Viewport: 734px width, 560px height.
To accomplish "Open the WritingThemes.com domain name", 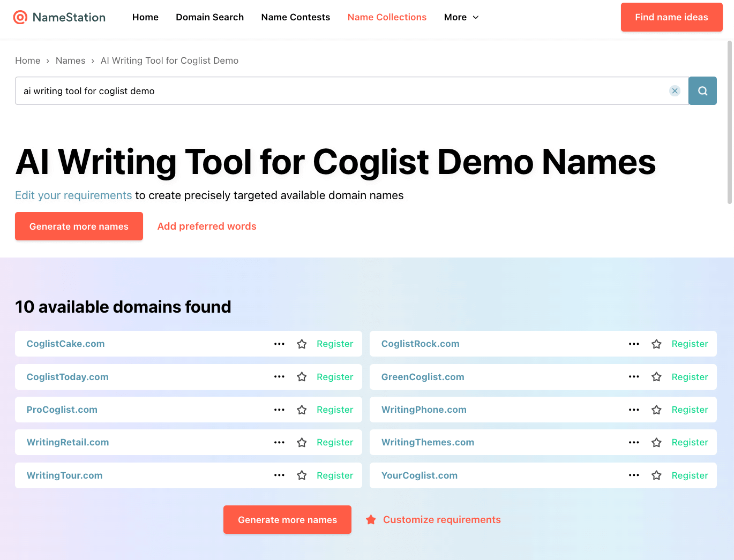I will 428,442.
